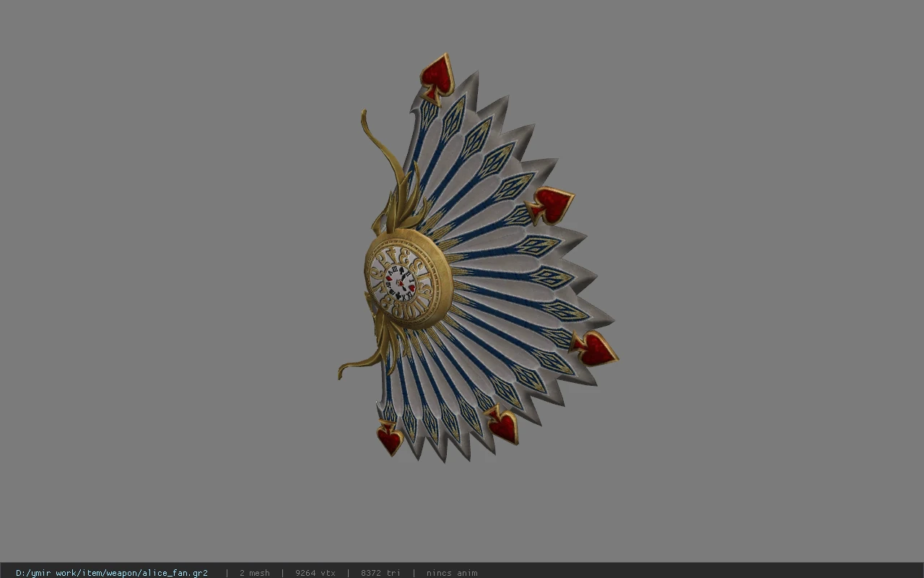Select the red spade on the lower-right fan edge

(595, 348)
